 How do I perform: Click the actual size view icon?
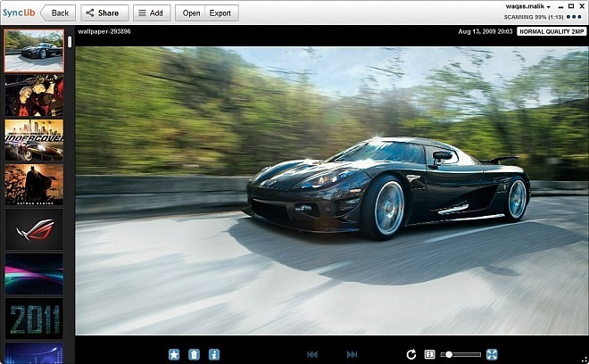(430, 354)
